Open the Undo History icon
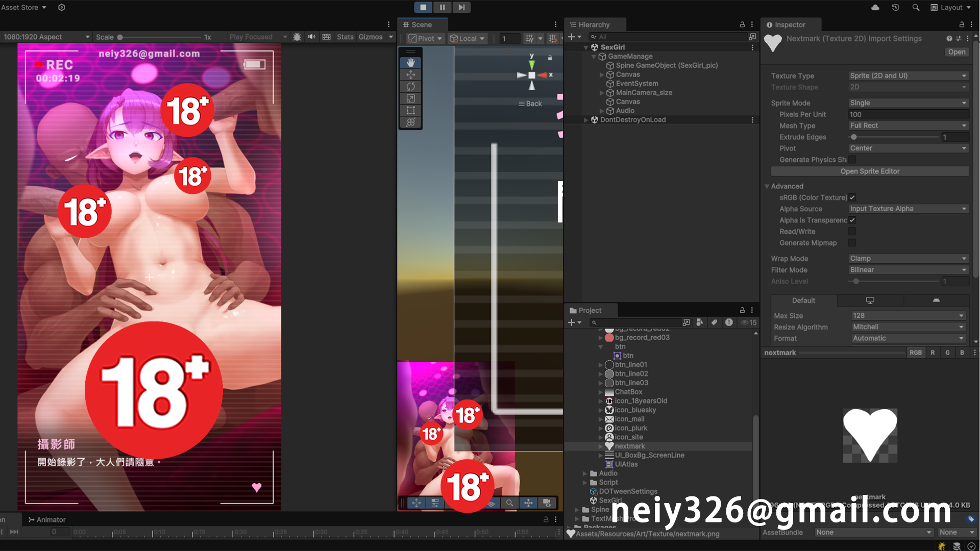The height and width of the screenshot is (551, 980). [x=895, y=7]
